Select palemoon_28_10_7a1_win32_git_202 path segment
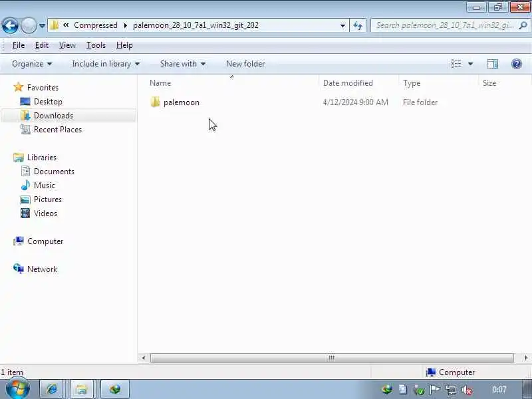 click(x=196, y=25)
